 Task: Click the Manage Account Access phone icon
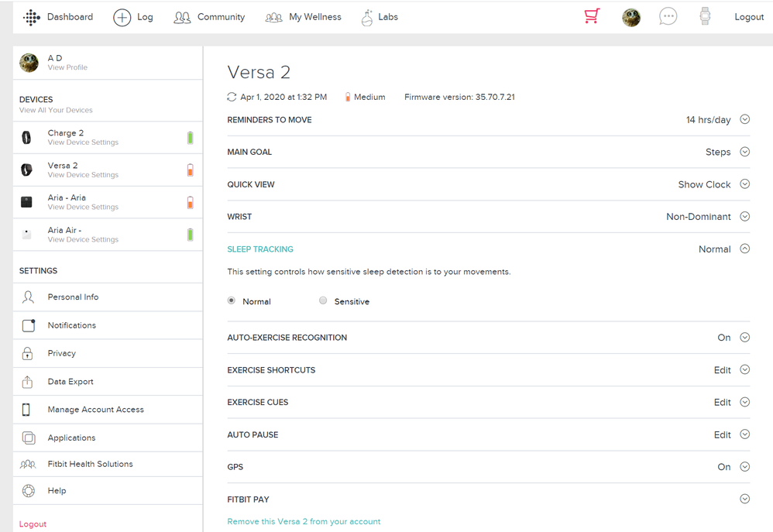tap(26, 409)
